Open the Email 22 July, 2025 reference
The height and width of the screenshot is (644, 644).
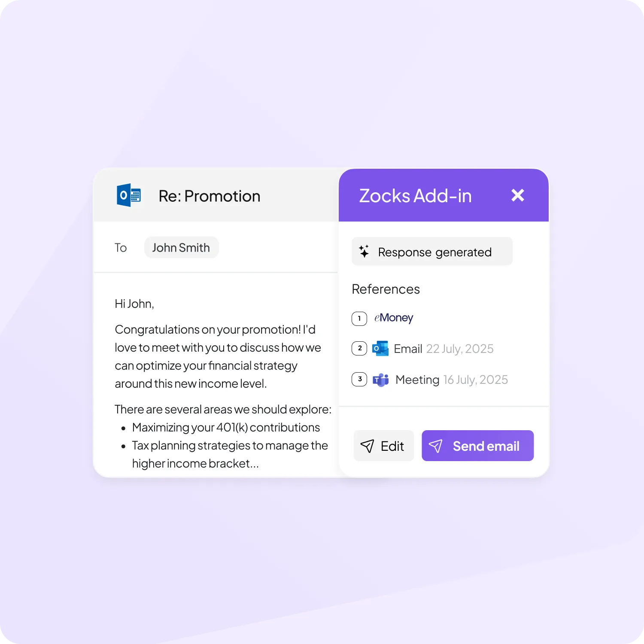pos(444,349)
